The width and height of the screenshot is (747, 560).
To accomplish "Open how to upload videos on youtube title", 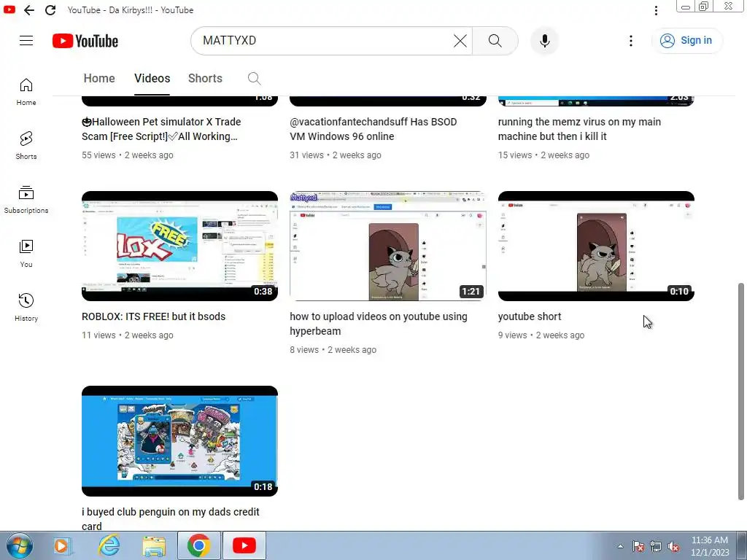I will point(379,324).
